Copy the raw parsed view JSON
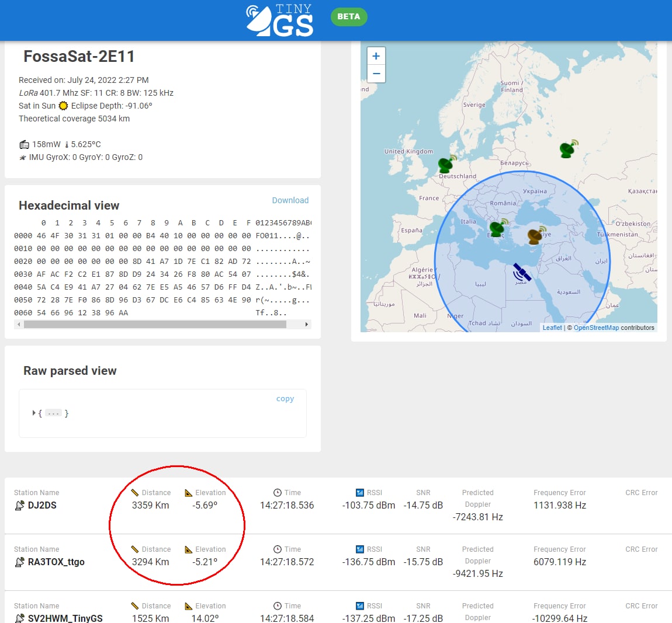Image resolution: width=672 pixels, height=623 pixels. (285, 399)
